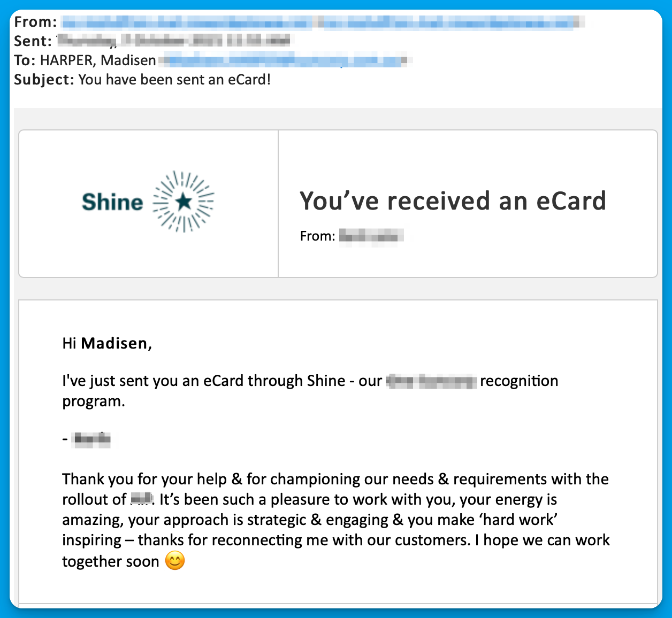This screenshot has width=672, height=618.
Task: Click the blurred program name before 'recognition'
Action: [431, 381]
